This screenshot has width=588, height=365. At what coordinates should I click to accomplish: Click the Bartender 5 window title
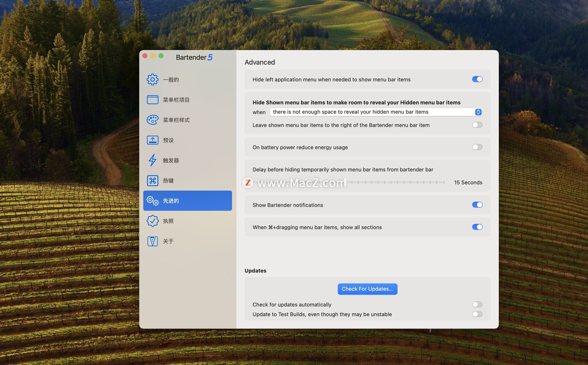194,57
